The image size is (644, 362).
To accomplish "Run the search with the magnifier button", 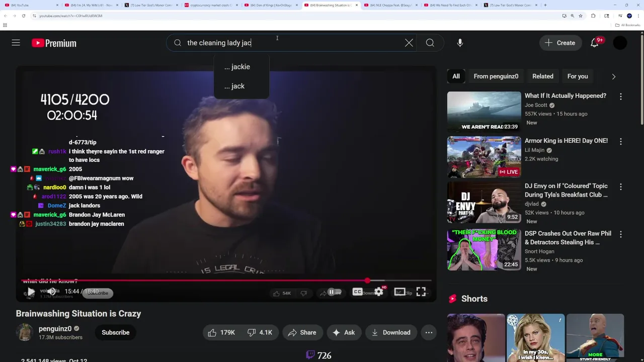I will (x=430, y=43).
